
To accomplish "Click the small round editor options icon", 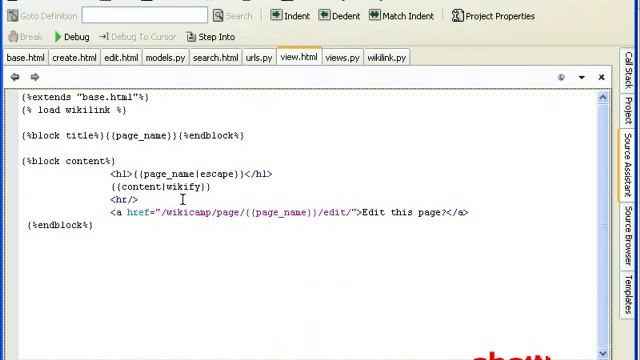I will 561,77.
